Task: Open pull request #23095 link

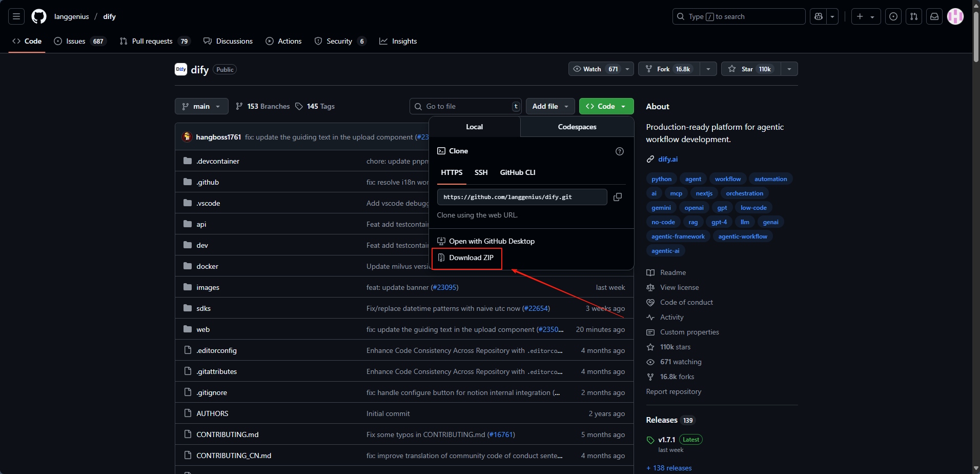Action: click(x=444, y=287)
